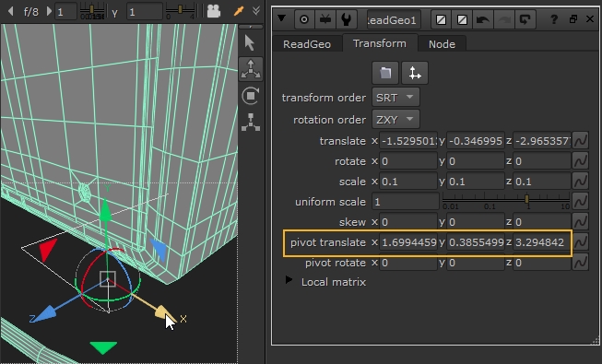The height and width of the screenshot is (364, 602).
Task: Choose the rotate tool in viewer sidebar
Action: 251,96
